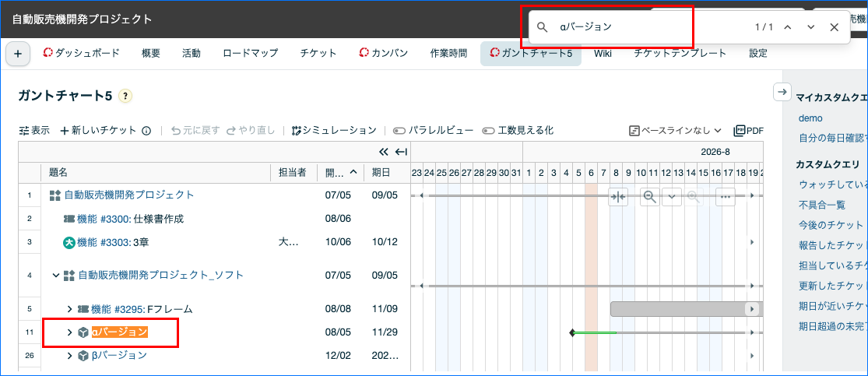This screenshot has width=868, height=376.
Task: Open the ダッシュボード tab
Action: (81, 54)
